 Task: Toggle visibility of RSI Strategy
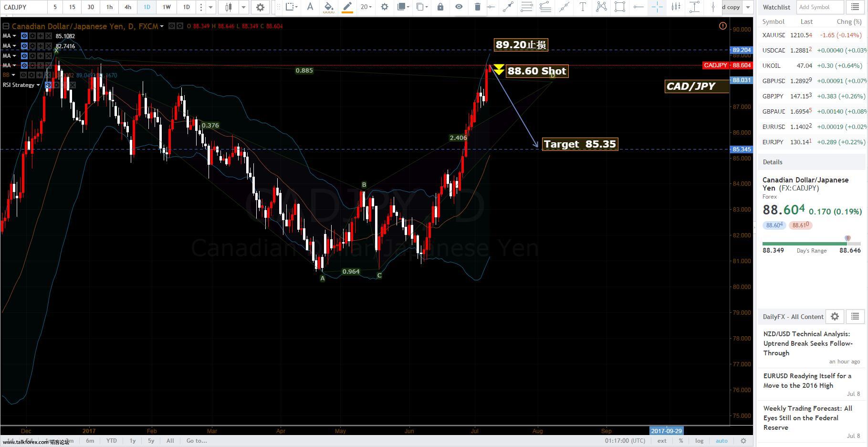pyautogui.click(x=48, y=85)
